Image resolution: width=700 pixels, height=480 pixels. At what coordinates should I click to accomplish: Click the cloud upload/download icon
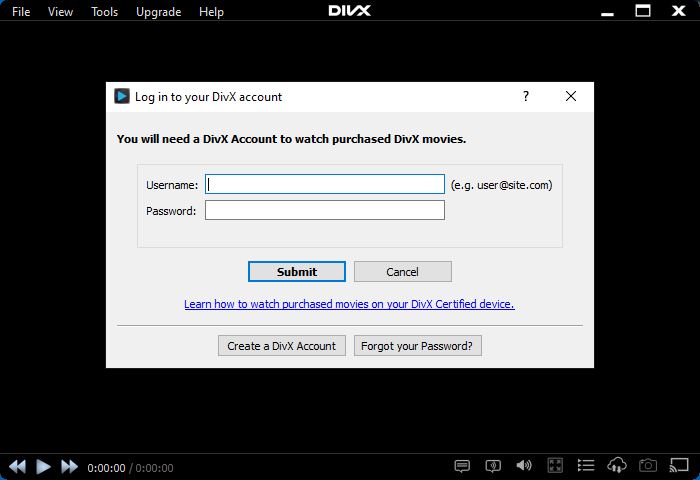coord(617,465)
